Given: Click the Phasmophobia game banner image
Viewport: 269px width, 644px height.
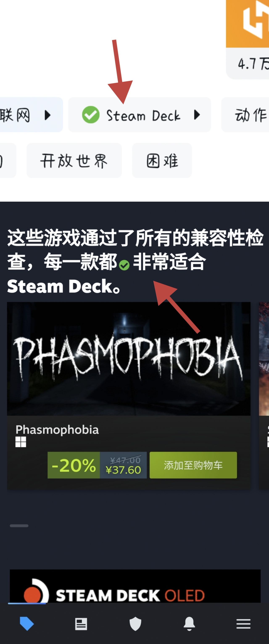Looking at the screenshot, I should 128,359.
